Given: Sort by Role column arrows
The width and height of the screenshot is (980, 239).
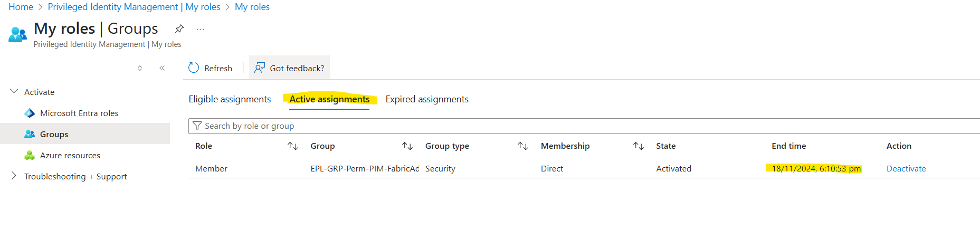Looking at the screenshot, I should [293, 146].
